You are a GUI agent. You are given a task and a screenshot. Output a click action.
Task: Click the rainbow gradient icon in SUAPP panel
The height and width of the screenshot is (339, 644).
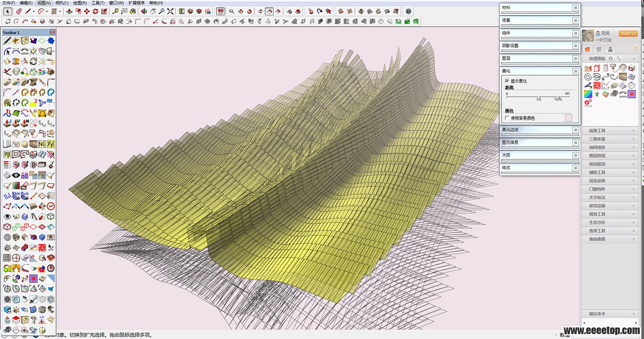[588, 94]
